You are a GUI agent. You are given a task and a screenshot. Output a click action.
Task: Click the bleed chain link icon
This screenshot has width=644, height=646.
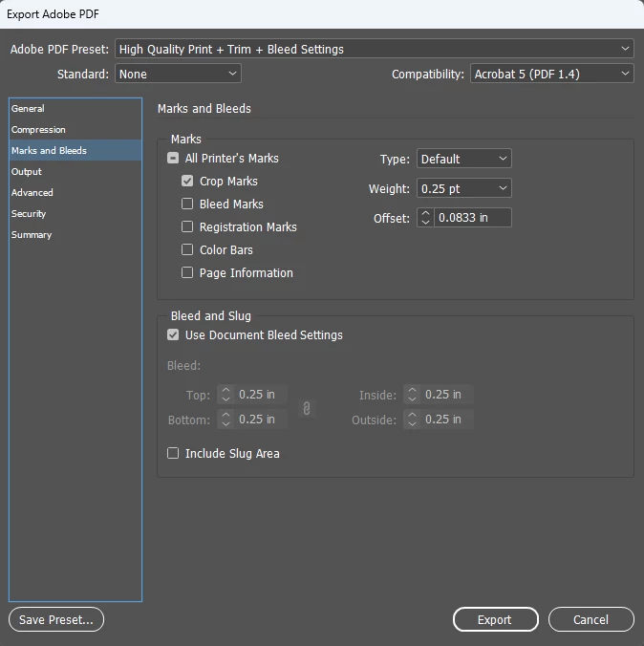tap(307, 408)
